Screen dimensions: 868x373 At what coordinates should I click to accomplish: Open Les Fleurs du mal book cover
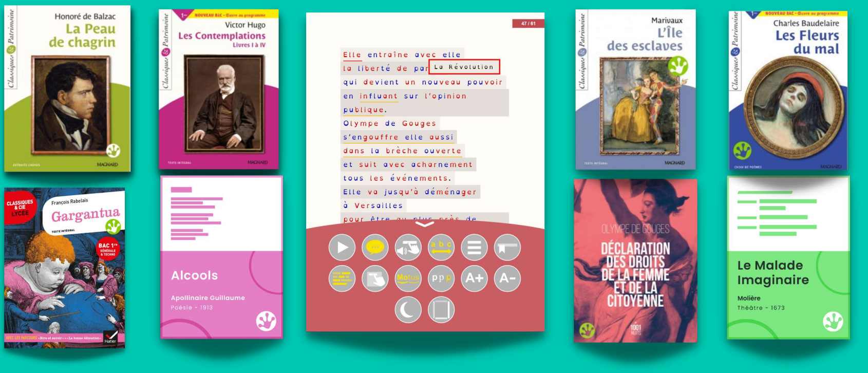click(x=788, y=90)
